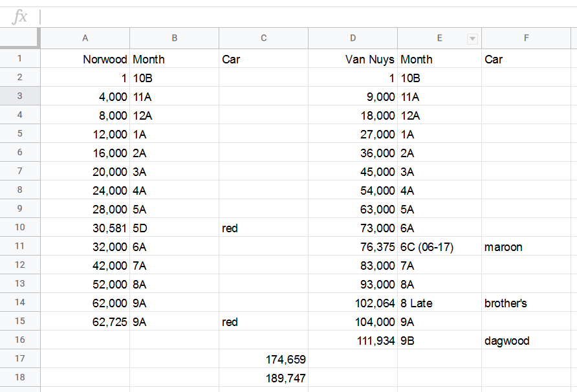Screen dimensions: 577x392
Task: Click the cell with 6C (06-17)
Action: [439, 247]
